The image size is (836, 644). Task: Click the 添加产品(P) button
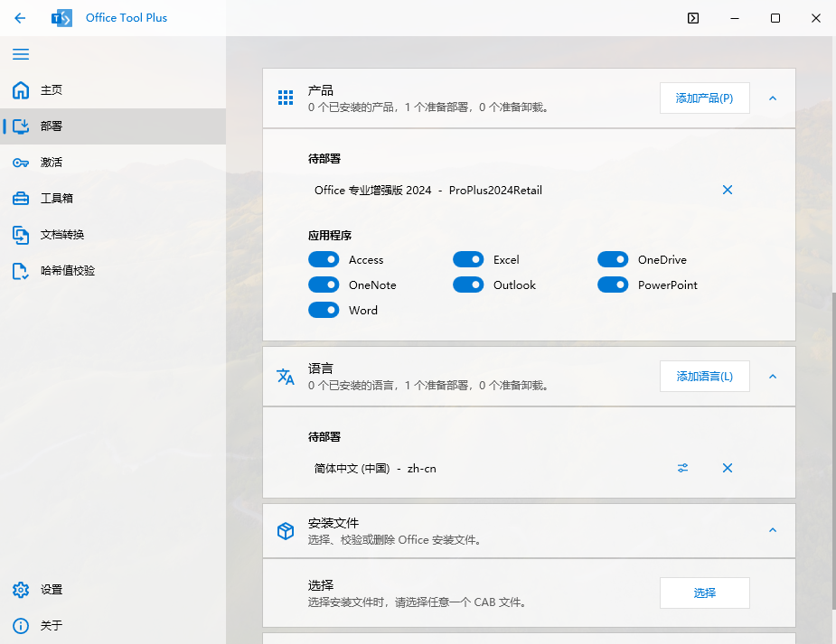tap(704, 98)
